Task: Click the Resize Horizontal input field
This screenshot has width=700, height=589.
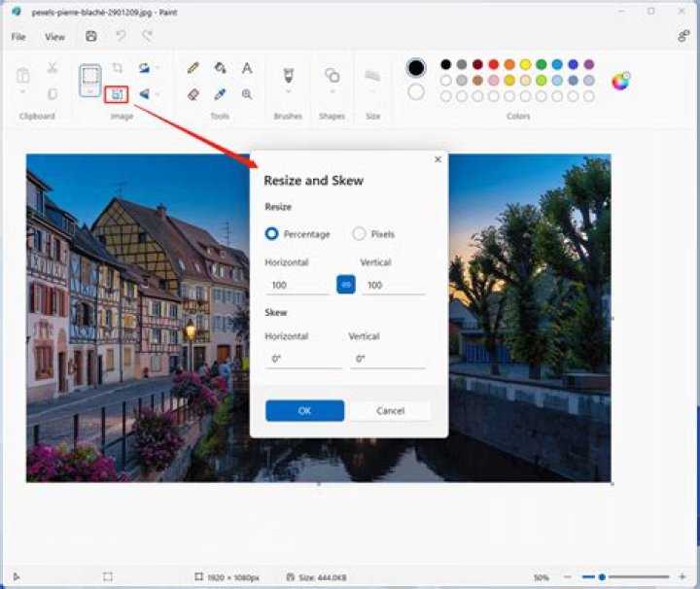Action: [x=297, y=285]
